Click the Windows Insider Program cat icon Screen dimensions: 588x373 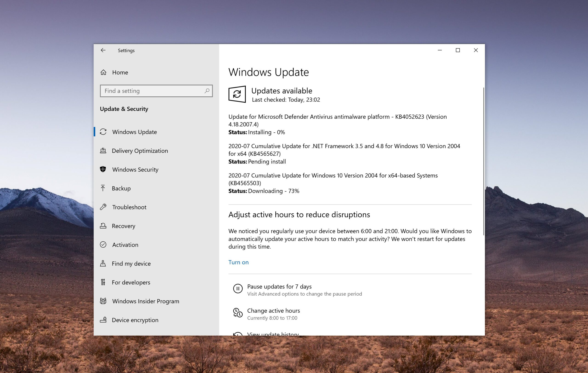[103, 301]
